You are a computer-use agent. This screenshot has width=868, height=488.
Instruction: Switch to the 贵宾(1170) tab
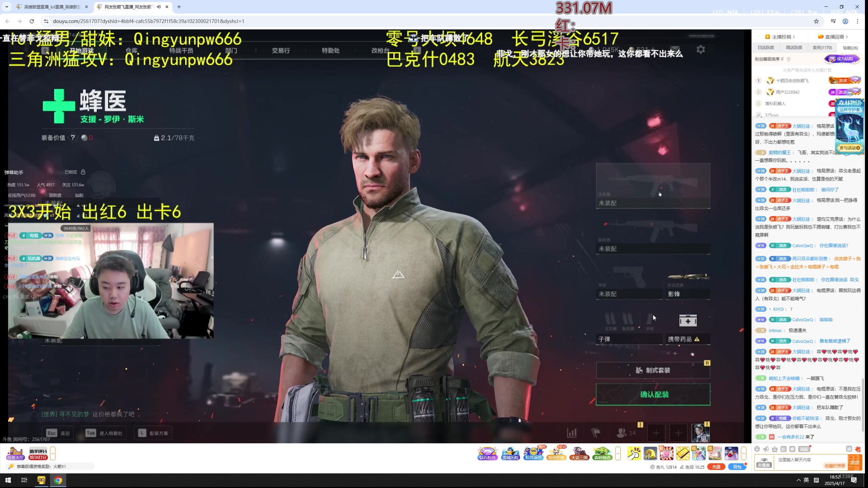(x=822, y=47)
